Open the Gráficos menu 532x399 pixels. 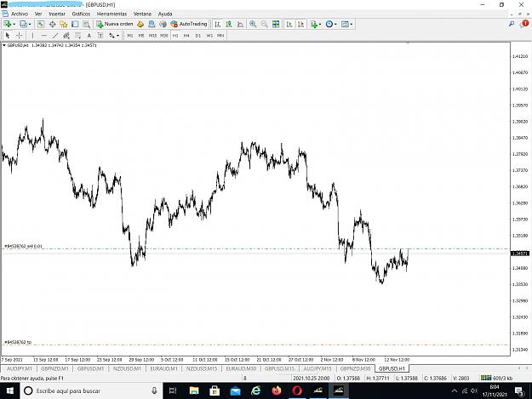tap(81, 14)
